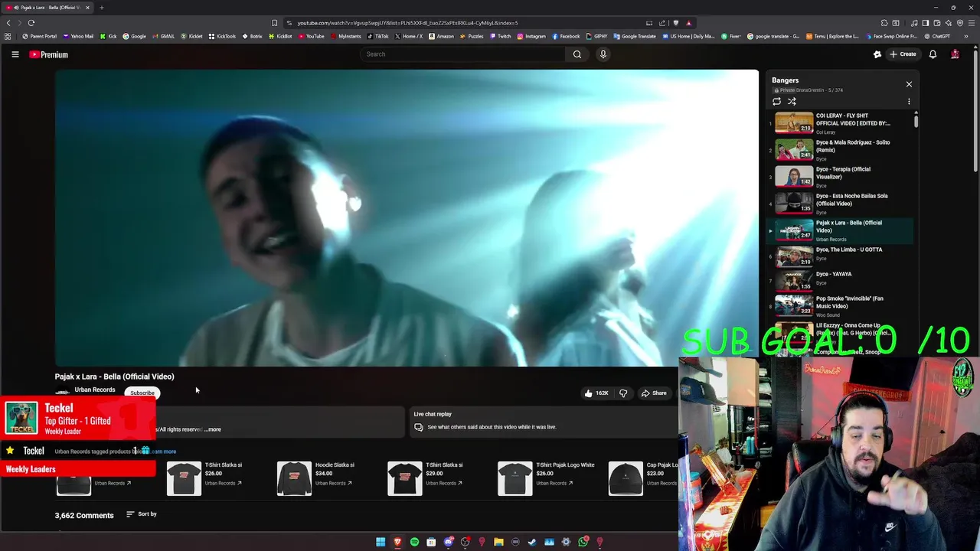Viewport: 980px width, 551px height.
Task: Open Urban Records channel avatar
Action: coord(62,393)
